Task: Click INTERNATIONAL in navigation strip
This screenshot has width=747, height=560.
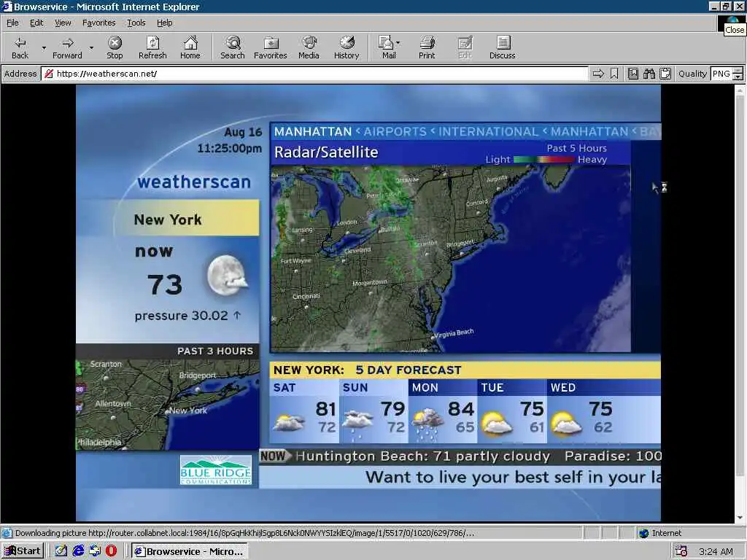Action: click(x=488, y=132)
